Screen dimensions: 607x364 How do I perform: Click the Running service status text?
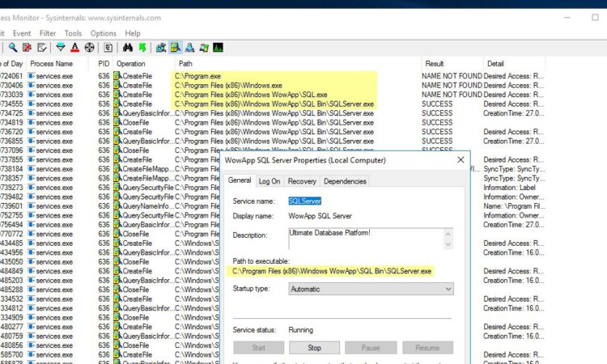tap(301, 330)
